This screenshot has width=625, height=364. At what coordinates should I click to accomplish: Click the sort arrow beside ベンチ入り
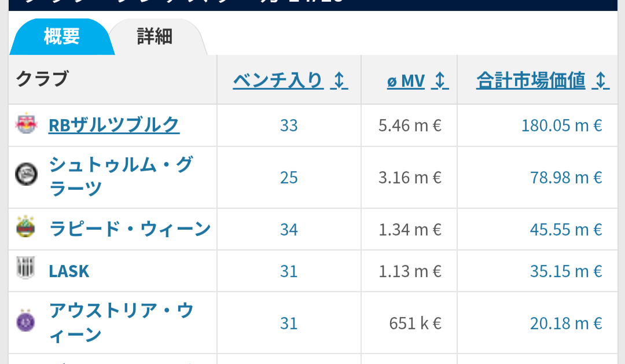tap(339, 80)
